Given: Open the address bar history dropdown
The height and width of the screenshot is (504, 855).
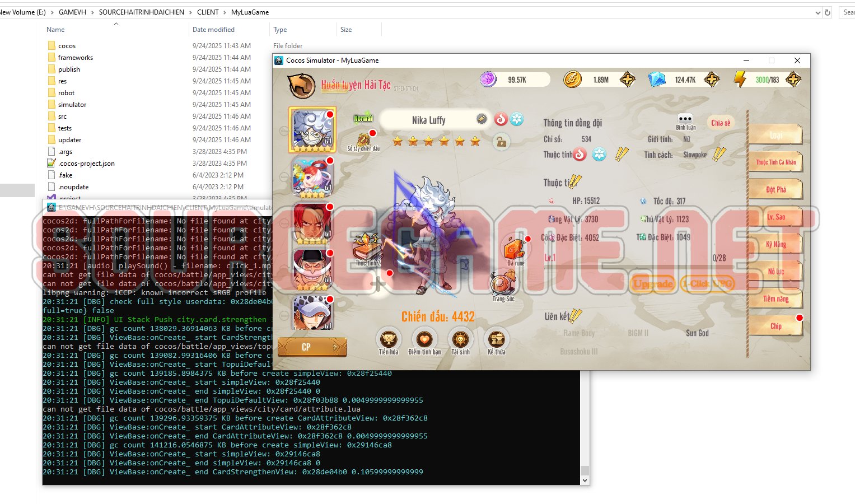Looking at the screenshot, I should [817, 12].
